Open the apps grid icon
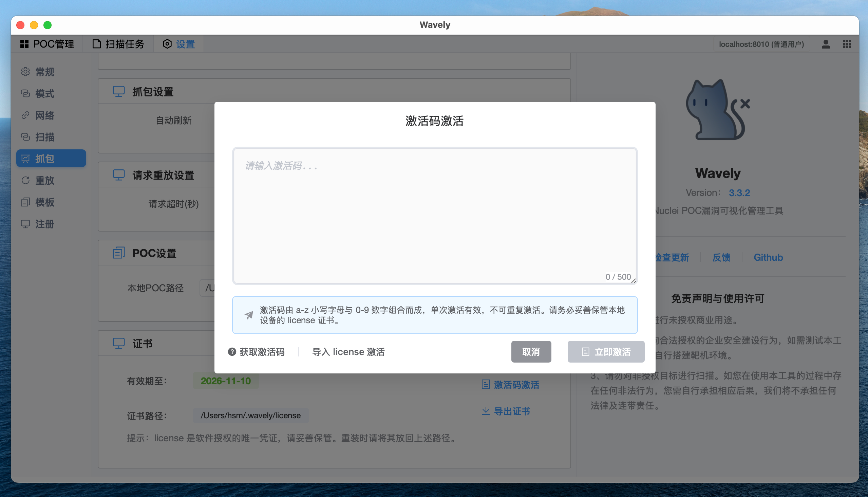 coord(847,44)
